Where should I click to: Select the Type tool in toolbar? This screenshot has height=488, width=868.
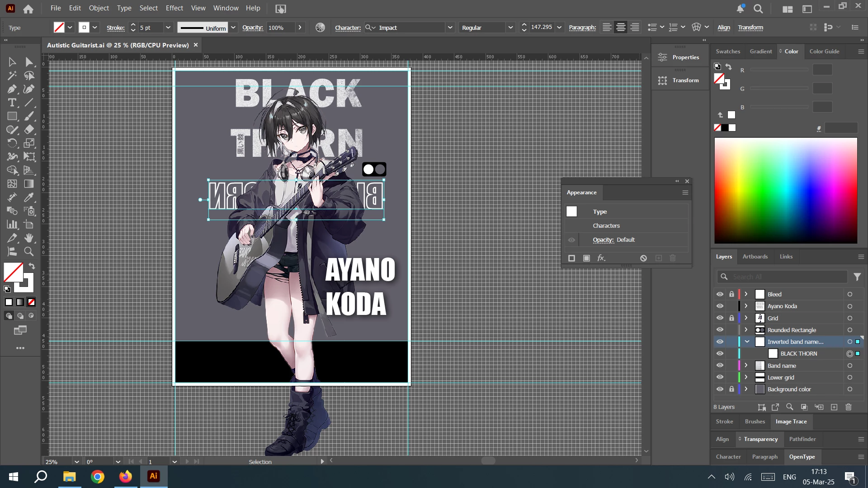pos(12,103)
